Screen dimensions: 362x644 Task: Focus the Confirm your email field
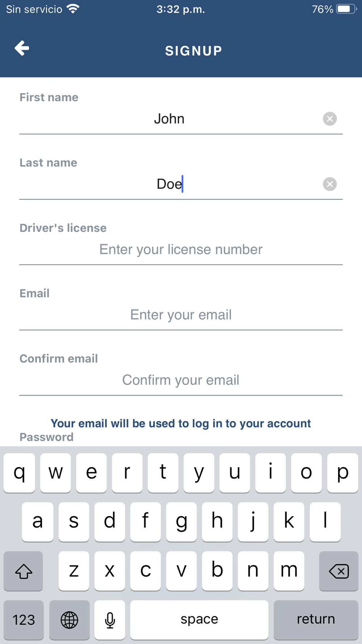coord(181,380)
